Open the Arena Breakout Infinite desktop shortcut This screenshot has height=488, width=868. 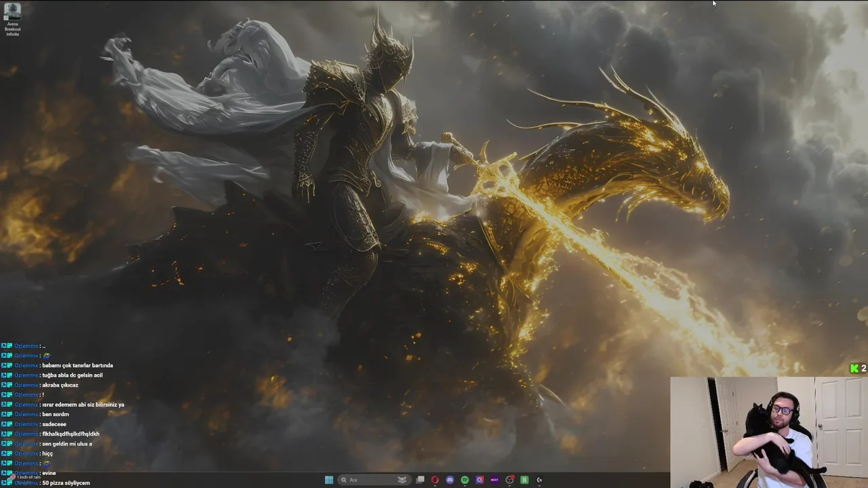point(12,19)
